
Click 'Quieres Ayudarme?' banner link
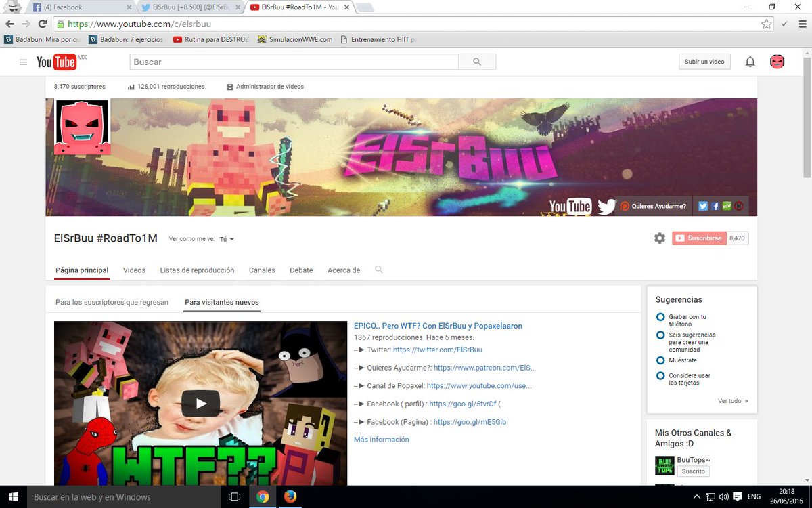pos(653,206)
